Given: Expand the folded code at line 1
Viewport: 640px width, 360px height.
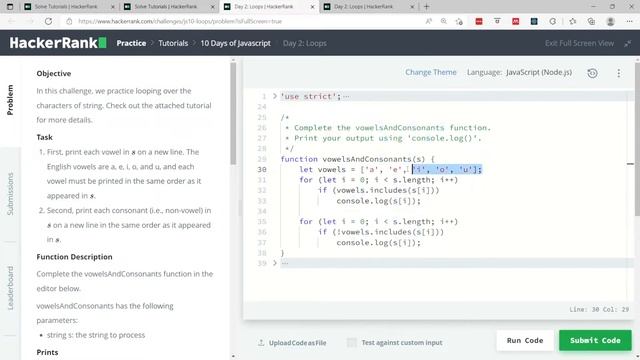Looking at the screenshot, I should tap(275, 96).
